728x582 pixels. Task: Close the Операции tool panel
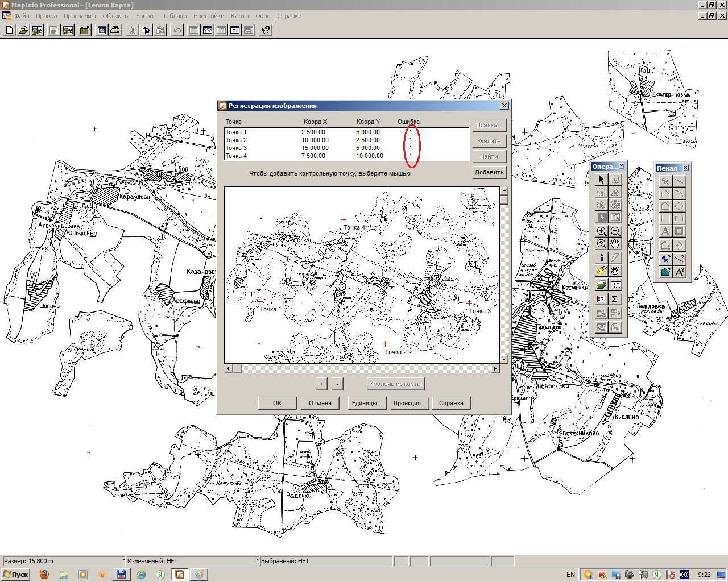(621, 166)
